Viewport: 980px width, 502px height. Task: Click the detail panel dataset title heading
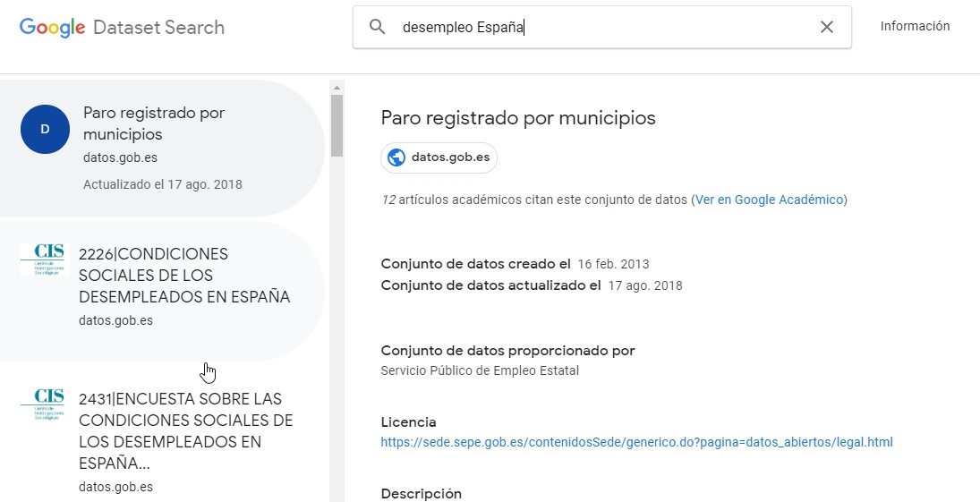tap(518, 118)
